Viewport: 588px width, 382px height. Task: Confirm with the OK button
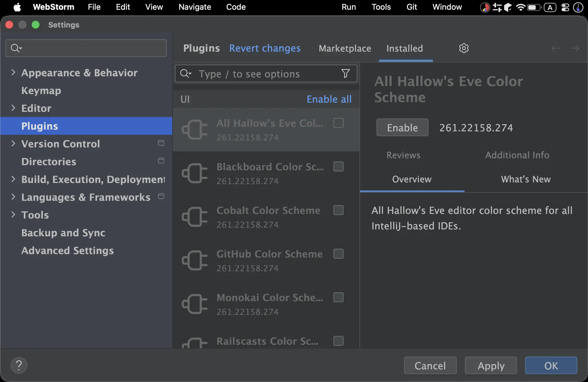click(551, 365)
